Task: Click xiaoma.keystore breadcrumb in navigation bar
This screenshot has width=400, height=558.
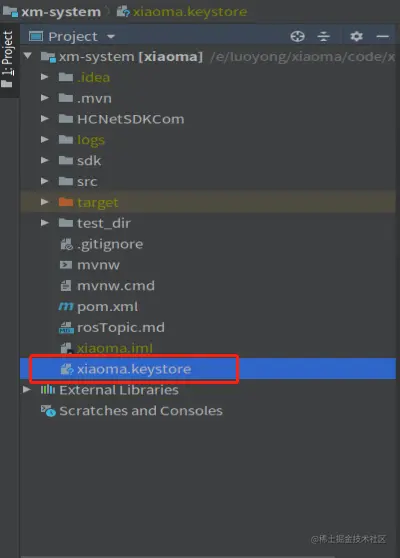Action: click(x=190, y=12)
